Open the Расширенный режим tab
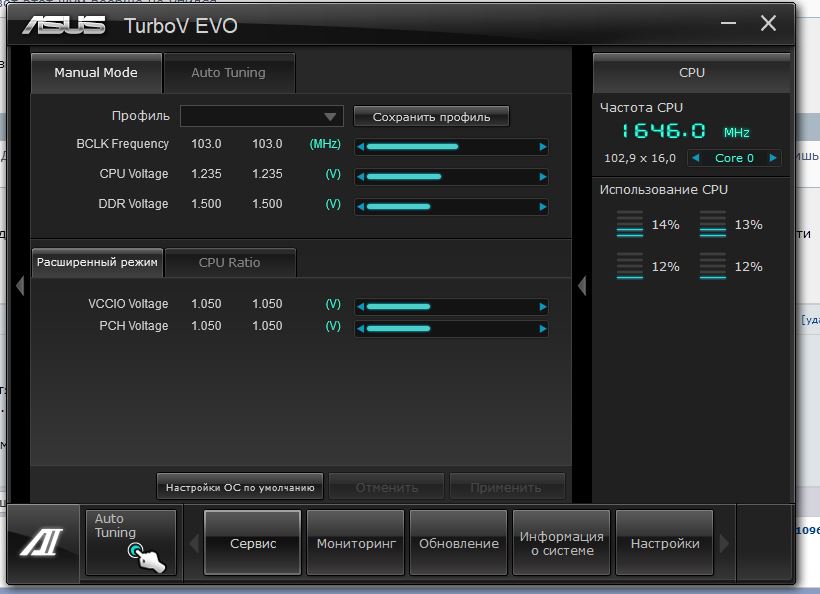Screen dimensions: 820x594 pos(97,262)
